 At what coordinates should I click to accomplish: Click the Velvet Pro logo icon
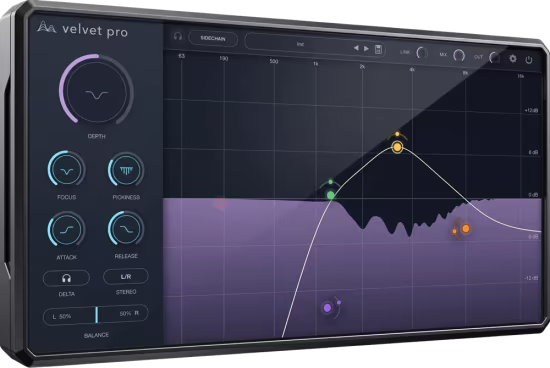46,27
